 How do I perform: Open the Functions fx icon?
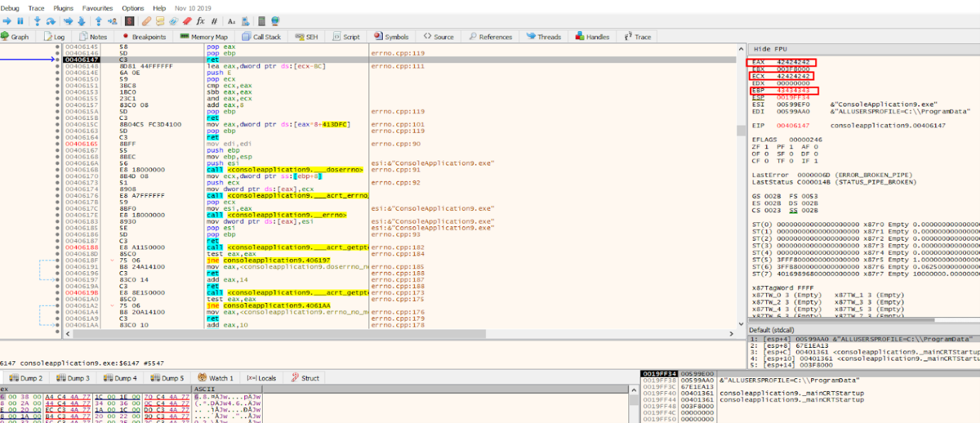[x=200, y=21]
